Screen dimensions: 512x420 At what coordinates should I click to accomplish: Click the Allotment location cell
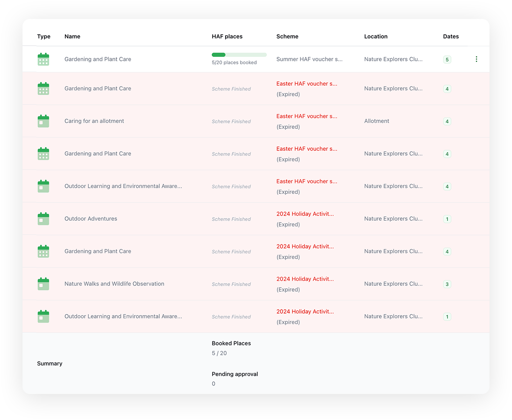point(376,121)
